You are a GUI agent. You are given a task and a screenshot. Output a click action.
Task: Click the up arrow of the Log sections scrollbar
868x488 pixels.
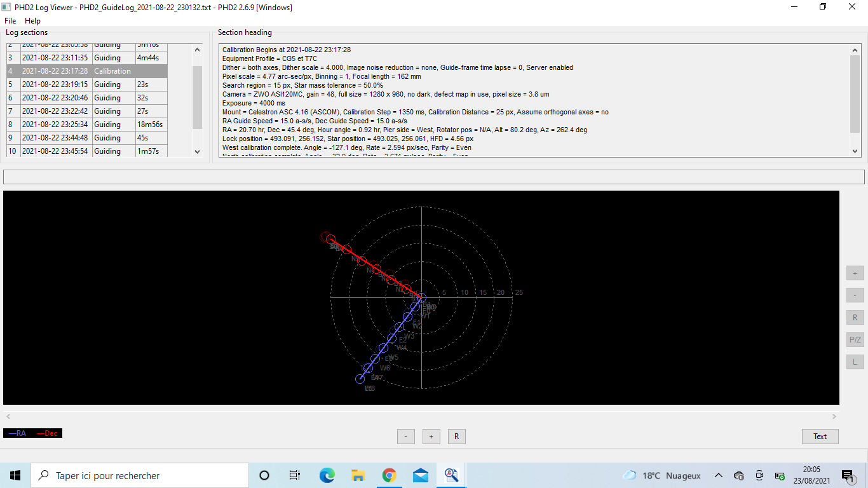click(197, 50)
